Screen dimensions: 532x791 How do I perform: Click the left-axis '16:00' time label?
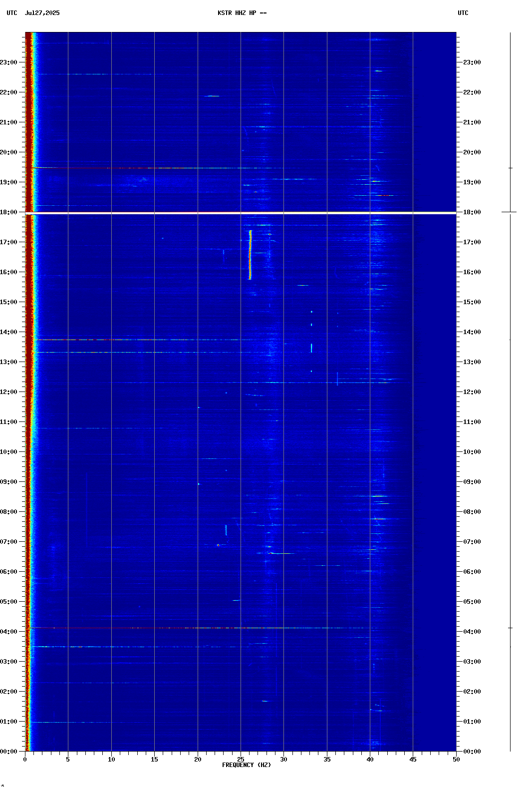coord(8,272)
